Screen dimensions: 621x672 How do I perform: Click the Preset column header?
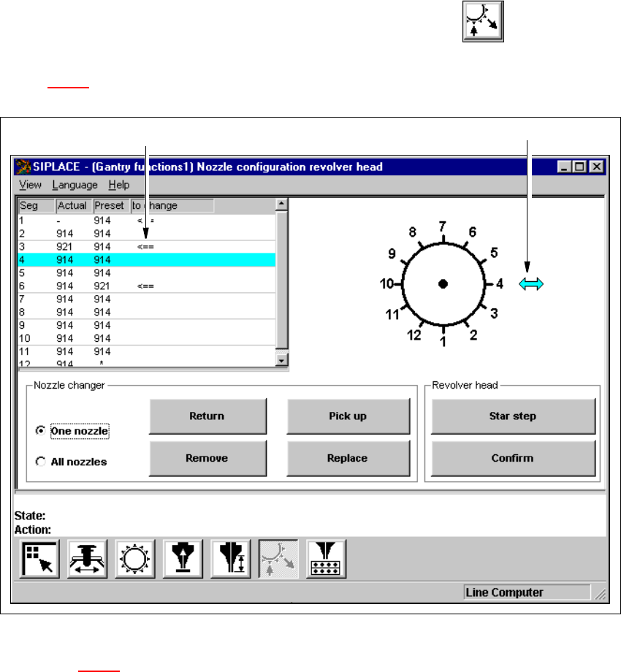pyautogui.click(x=112, y=206)
